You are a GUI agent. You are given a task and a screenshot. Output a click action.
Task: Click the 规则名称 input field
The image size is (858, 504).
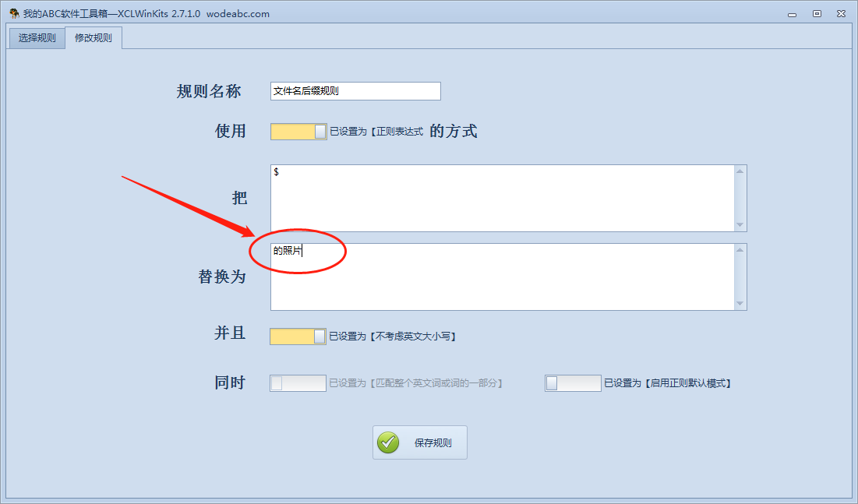[x=355, y=91]
